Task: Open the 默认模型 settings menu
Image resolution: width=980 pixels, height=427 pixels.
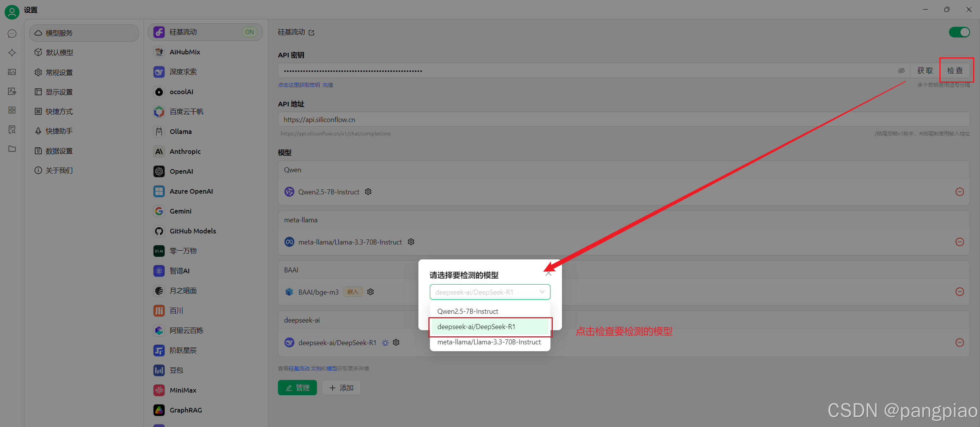Action: (60, 52)
